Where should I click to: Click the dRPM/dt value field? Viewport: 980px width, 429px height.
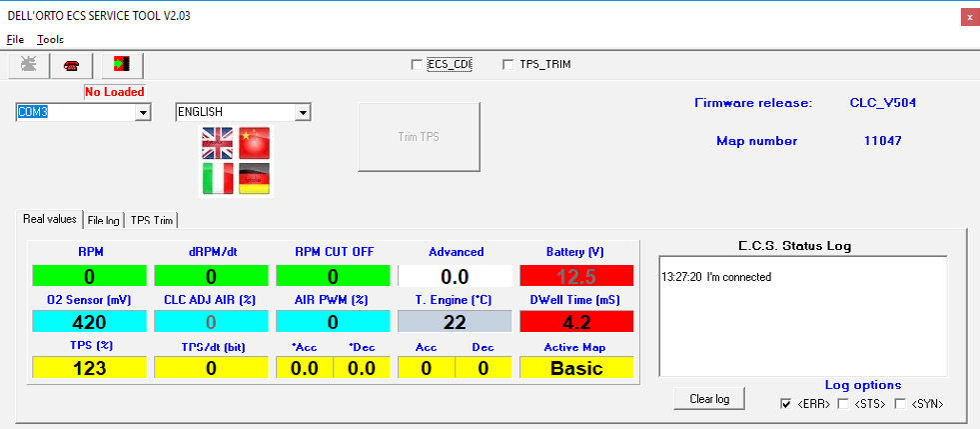click(211, 276)
